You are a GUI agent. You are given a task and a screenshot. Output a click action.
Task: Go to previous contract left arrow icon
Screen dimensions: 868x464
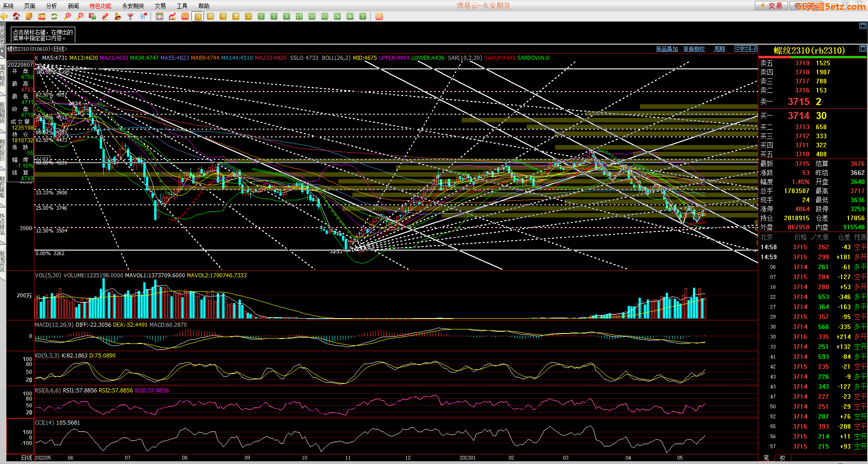pyautogui.click(x=738, y=48)
